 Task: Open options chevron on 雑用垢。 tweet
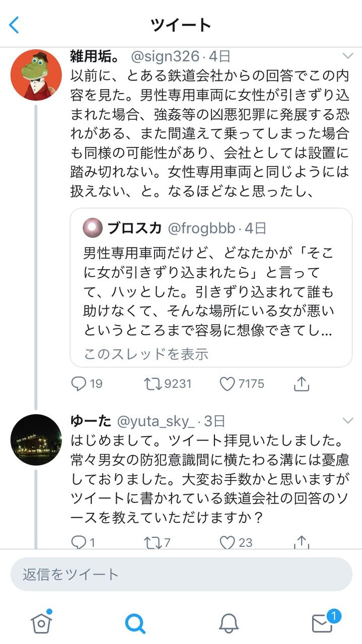tap(348, 55)
